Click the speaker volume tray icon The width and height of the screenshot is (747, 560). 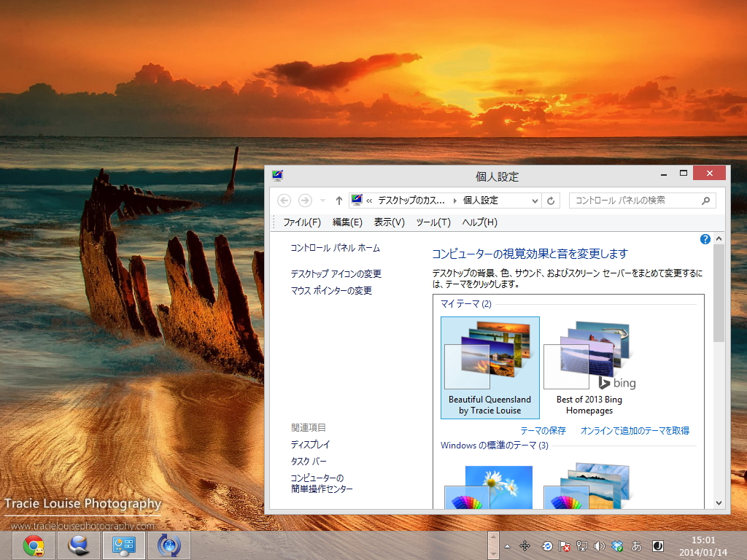click(600, 546)
